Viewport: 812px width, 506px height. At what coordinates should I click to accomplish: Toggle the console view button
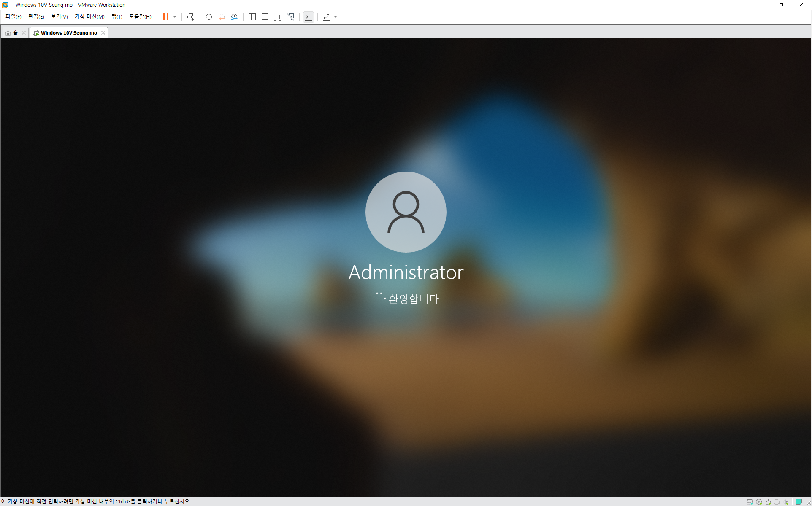click(309, 17)
